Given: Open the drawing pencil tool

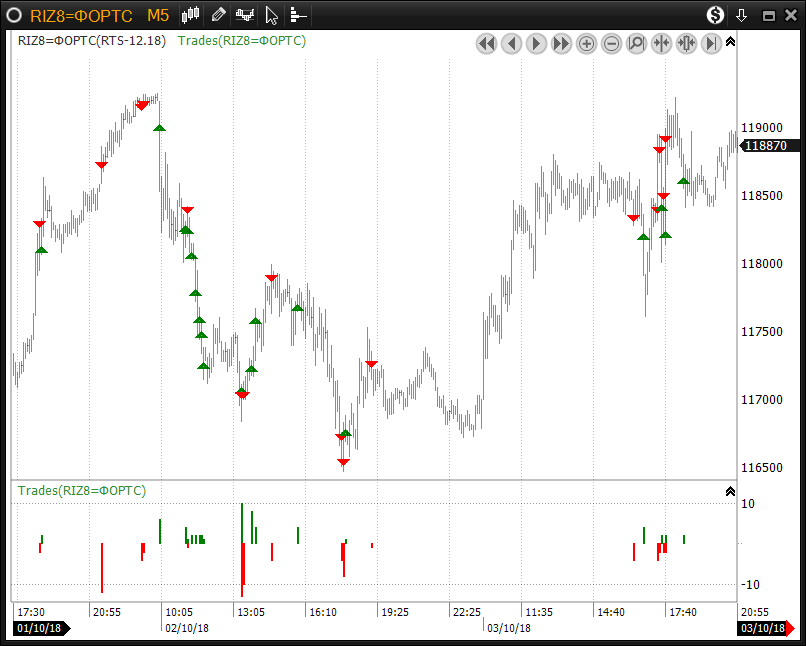Looking at the screenshot, I should (217, 15).
